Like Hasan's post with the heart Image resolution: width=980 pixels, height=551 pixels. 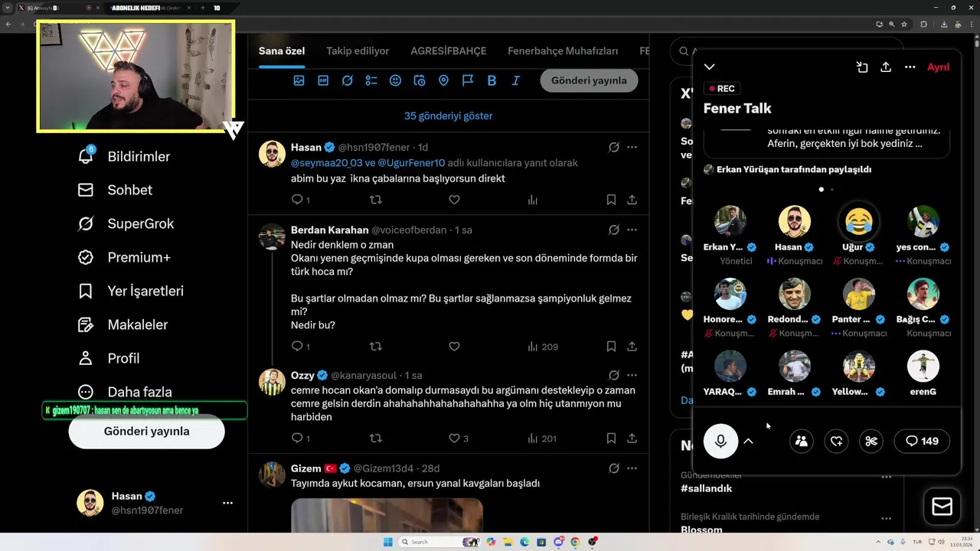[x=454, y=200]
